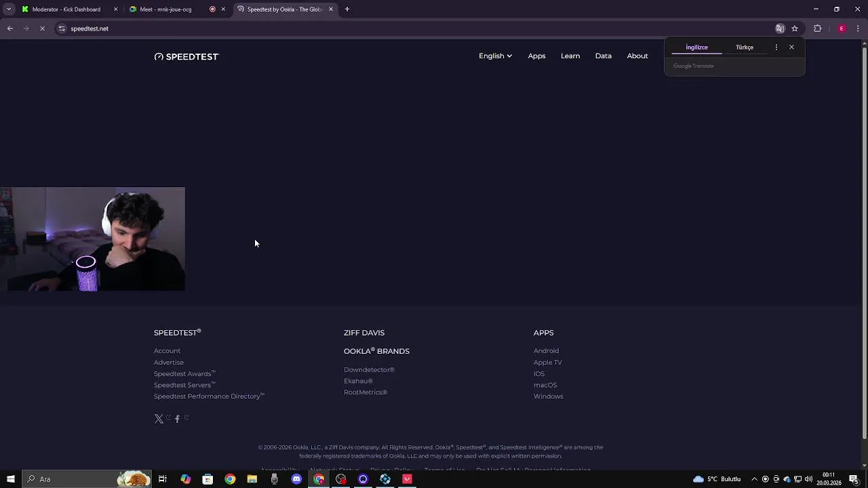
Task: Open the Advertise footer link
Action: click(x=169, y=362)
